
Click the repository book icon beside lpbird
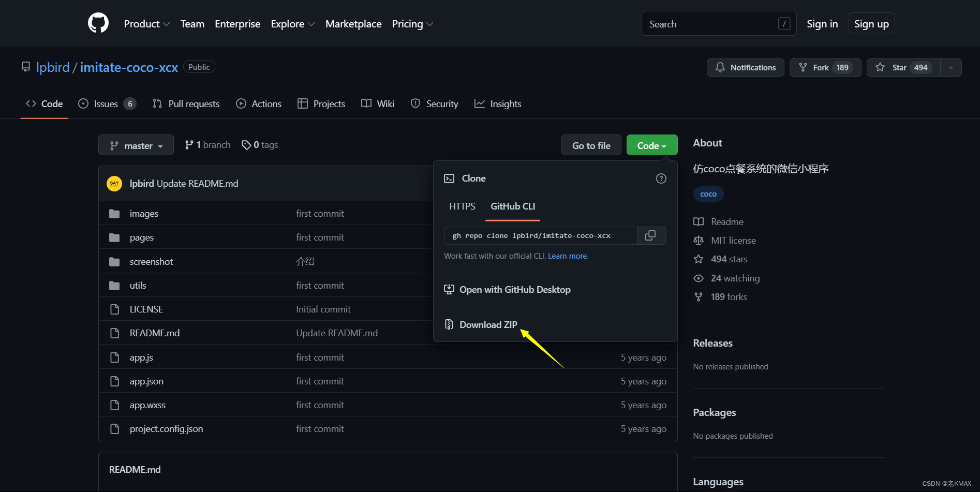click(26, 67)
